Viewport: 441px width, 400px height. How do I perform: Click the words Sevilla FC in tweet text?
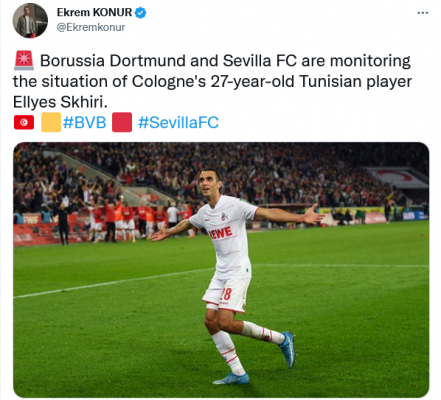click(260, 61)
